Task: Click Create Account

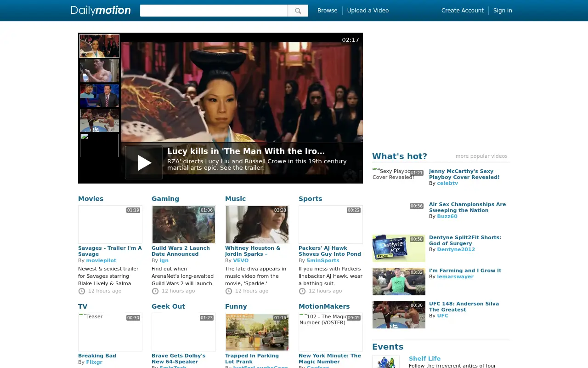Action: 463,11
